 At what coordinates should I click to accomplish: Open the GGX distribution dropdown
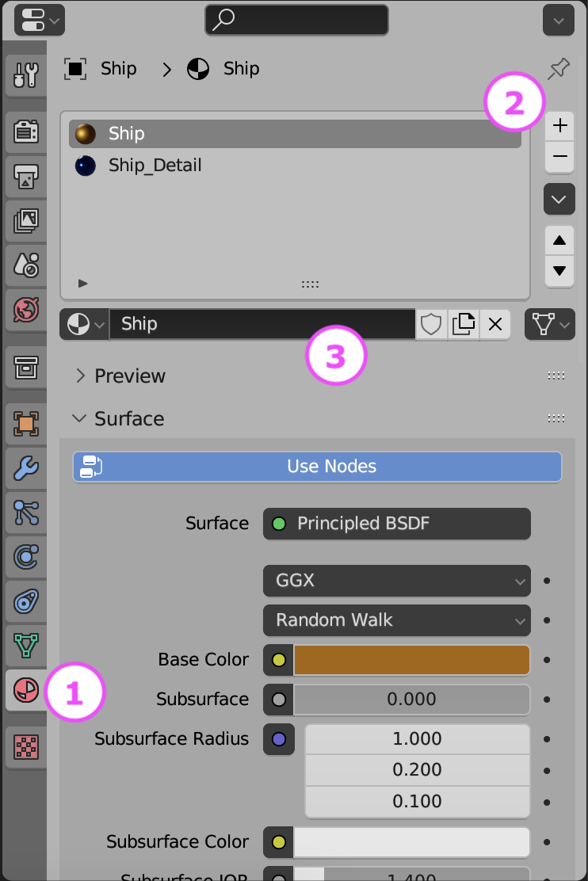tap(396, 581)
